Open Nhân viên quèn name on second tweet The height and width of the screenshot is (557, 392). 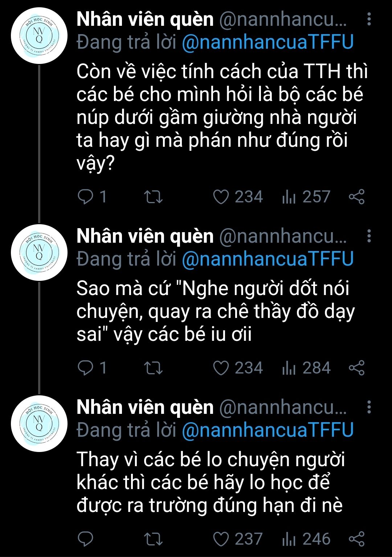click(145, 236)
